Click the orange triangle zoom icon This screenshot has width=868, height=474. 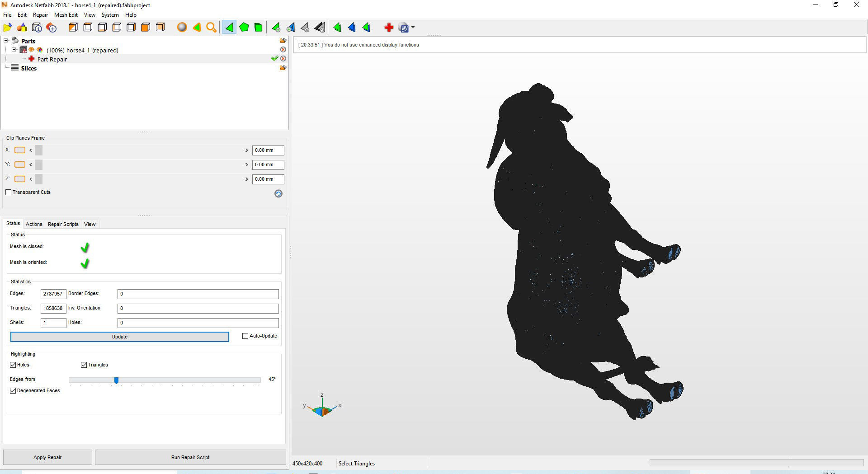197,28
